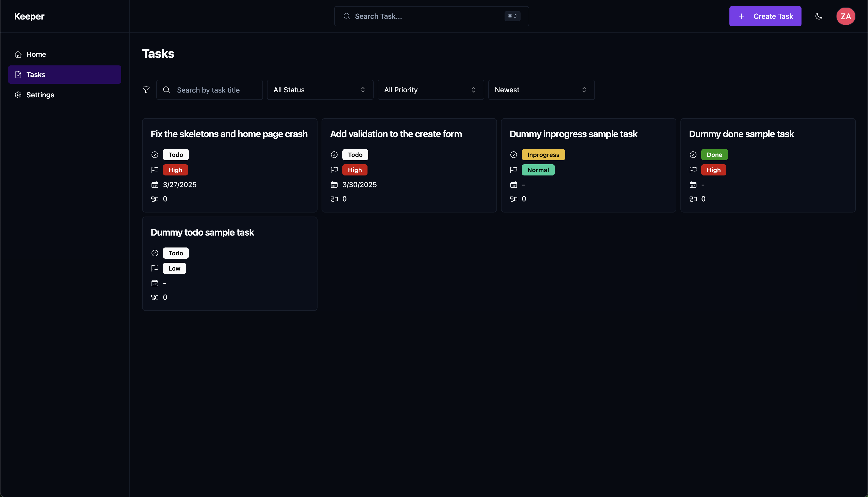Click the yellow Inprogress status badge
868x497 pixels.
click(x=543, y=155)
